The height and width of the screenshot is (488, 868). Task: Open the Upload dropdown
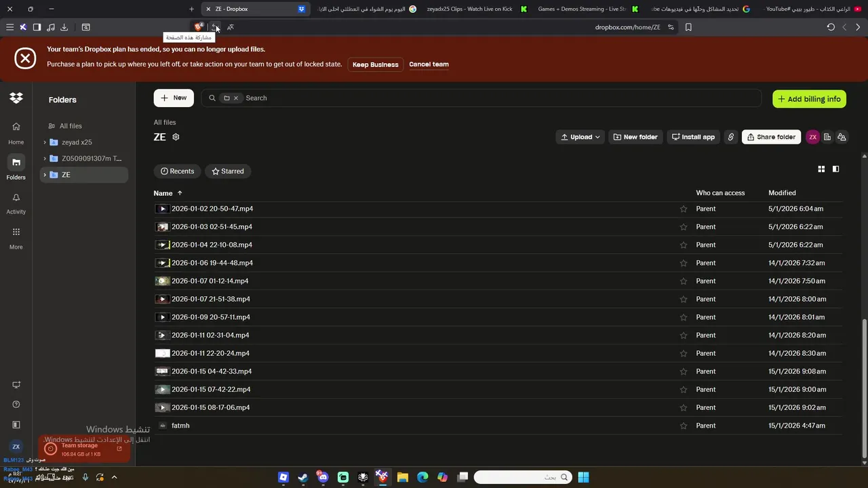coord(580,137)
